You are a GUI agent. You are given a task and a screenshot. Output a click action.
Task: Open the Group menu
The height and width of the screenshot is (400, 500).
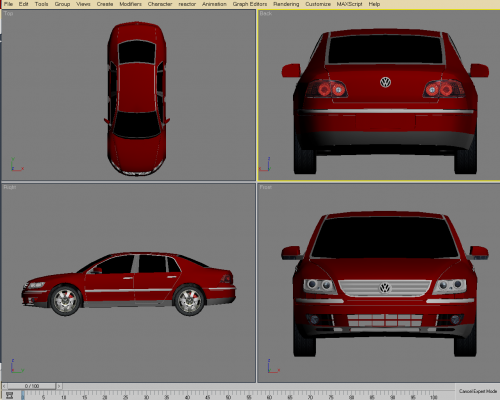pos(62,4)
